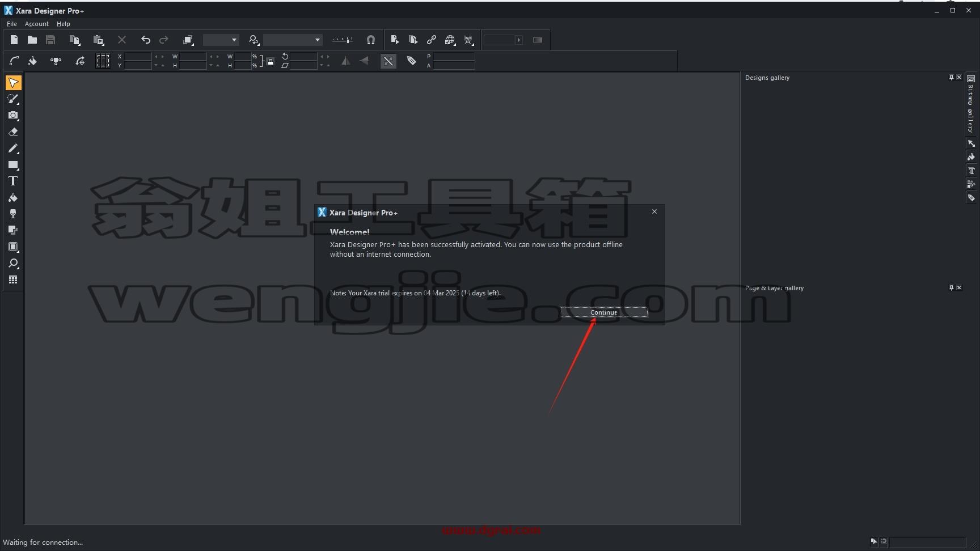This screenshot has height=551, width=980.
Task: Create a new document with the New icon
Action: pyautogui.click(x=14, y=40)
